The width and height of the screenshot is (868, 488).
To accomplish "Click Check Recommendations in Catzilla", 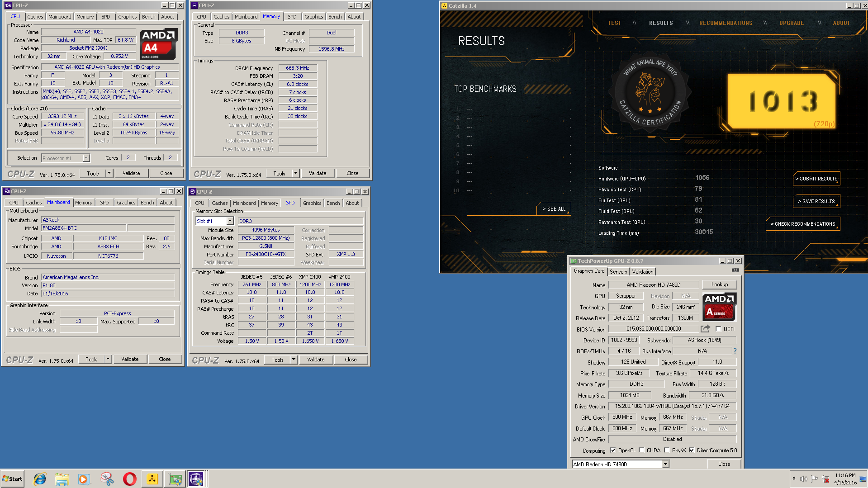I will (x=803, y=224).
